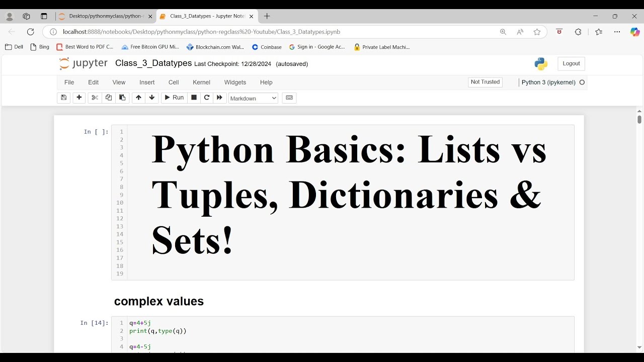
Task: Open the Cell menu
Action: [x=174, y=82]
